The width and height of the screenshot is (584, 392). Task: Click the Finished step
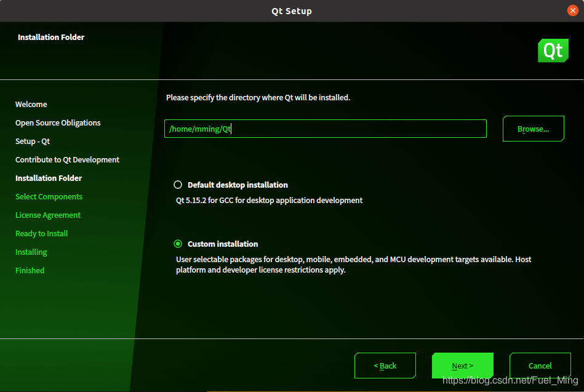click(30, 271)
